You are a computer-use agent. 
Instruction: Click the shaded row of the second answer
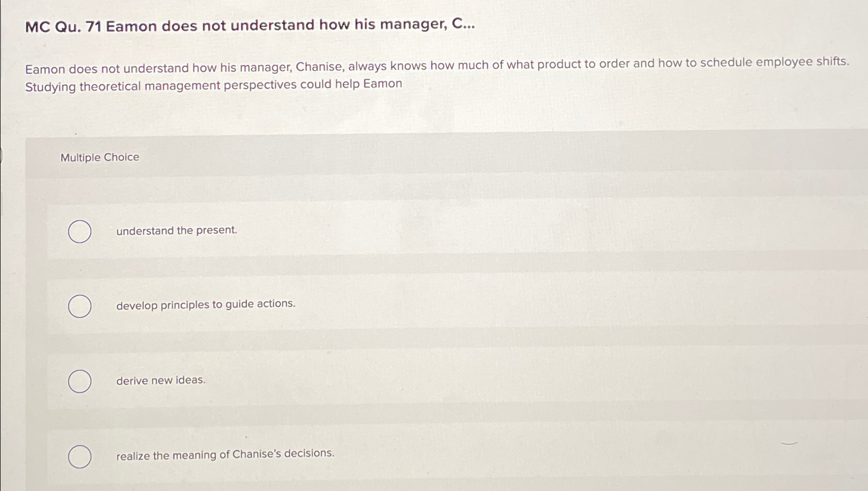point(413,305)
